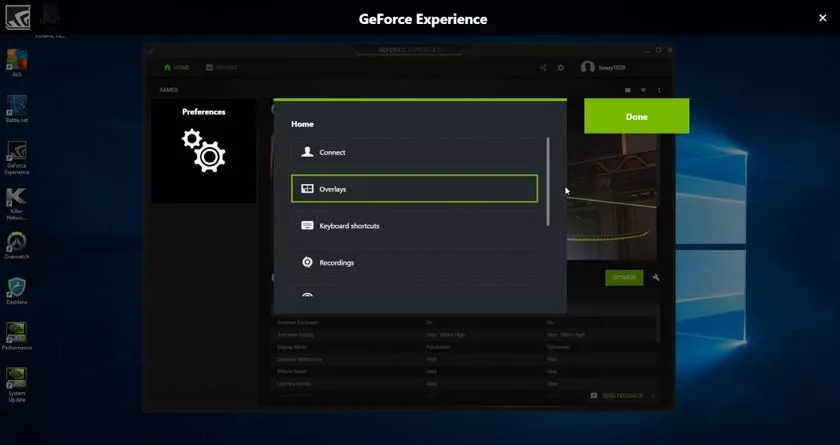840x445 pixels.
Task: Open the Battle.net desktop shortcut
Action: tap(17, 109)
